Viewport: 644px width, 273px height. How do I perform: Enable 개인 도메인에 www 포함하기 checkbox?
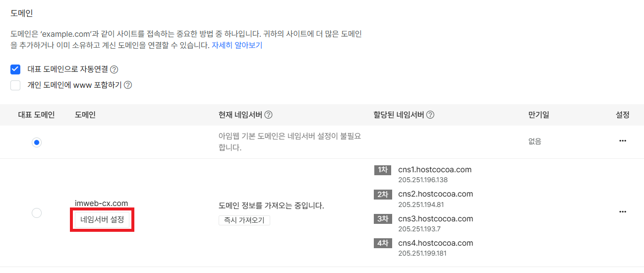[x=15, y=85]
